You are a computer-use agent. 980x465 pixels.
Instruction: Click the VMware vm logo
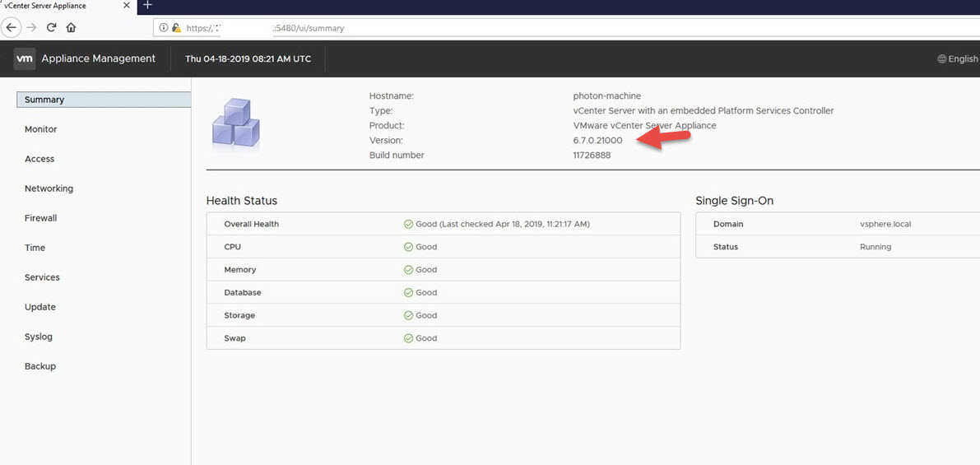coord(25,58)
